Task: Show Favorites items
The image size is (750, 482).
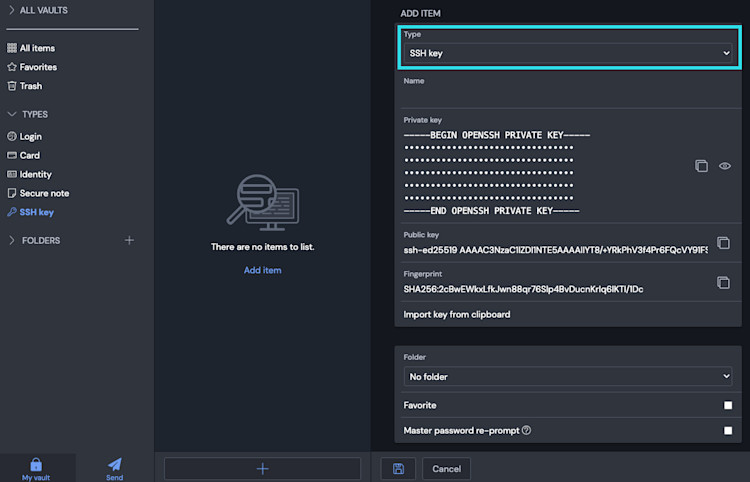Action: click(38, 67)
